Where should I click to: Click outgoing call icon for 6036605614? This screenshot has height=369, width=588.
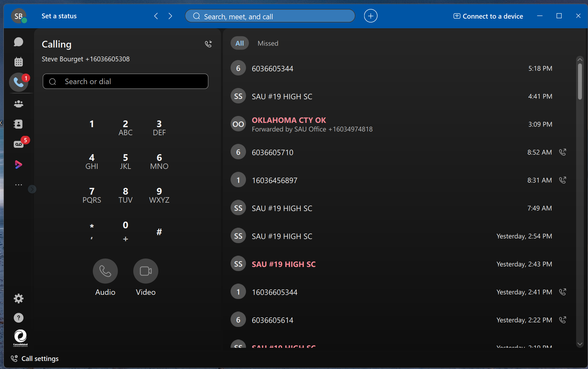coord(563,320)
